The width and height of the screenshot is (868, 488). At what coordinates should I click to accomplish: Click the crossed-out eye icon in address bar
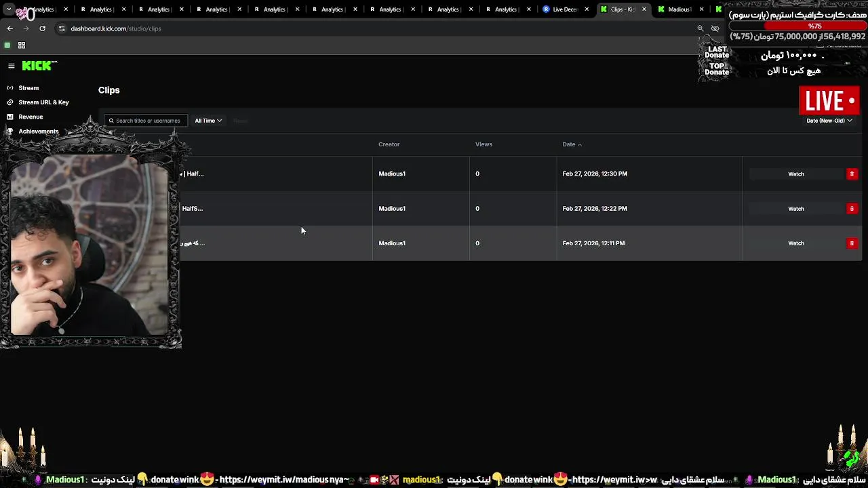715,28
